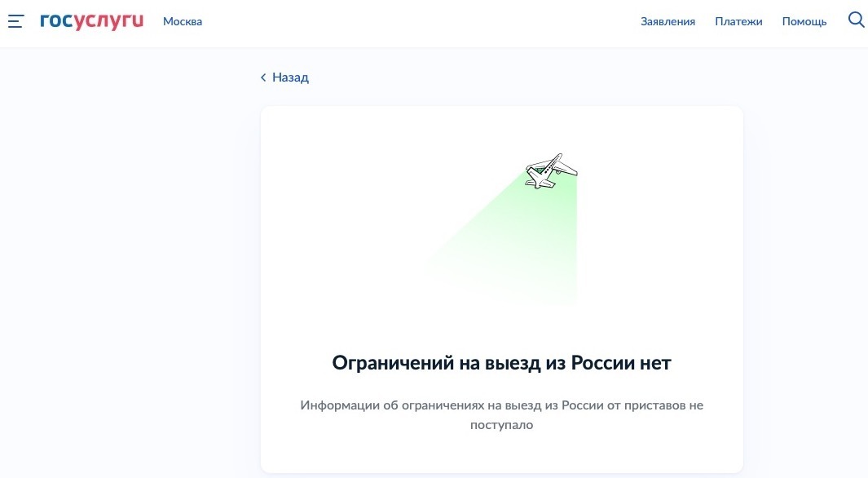This screenshot has height=478, width=868.
Task: Go to the Помощь page
Action: (x=804, y=21)
